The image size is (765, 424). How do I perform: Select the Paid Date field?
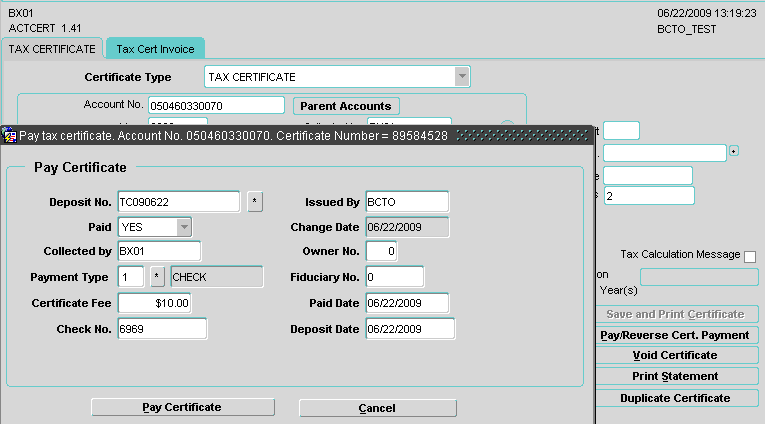pyautogui.click(x=407, y=303)
